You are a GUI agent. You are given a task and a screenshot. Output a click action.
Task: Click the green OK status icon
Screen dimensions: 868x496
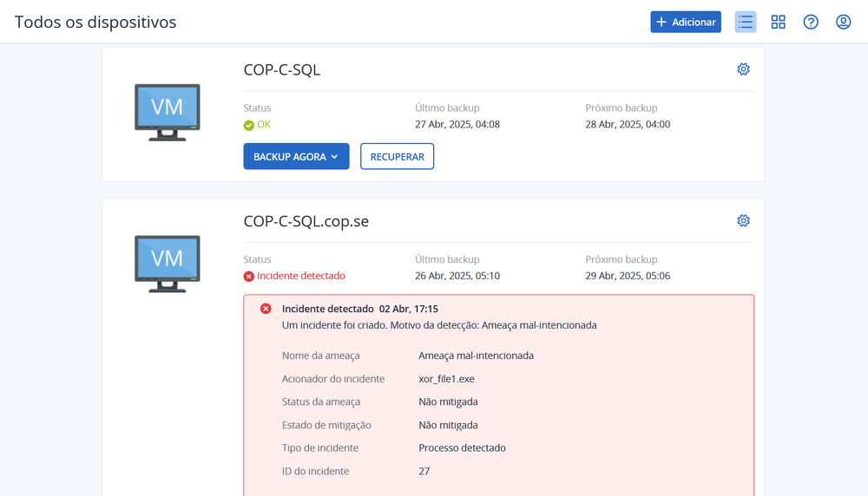click(x=248, y=126)
